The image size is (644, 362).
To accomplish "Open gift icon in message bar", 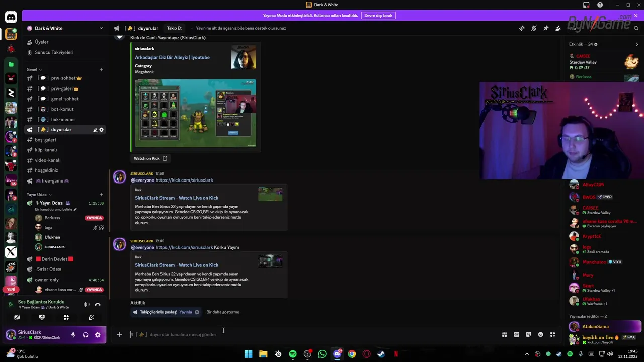I will [504, 334].
